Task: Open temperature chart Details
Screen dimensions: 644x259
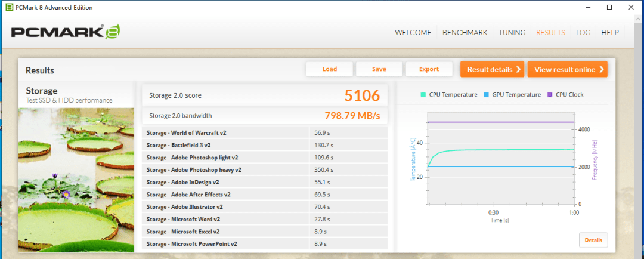Action: tap(593, 240)
